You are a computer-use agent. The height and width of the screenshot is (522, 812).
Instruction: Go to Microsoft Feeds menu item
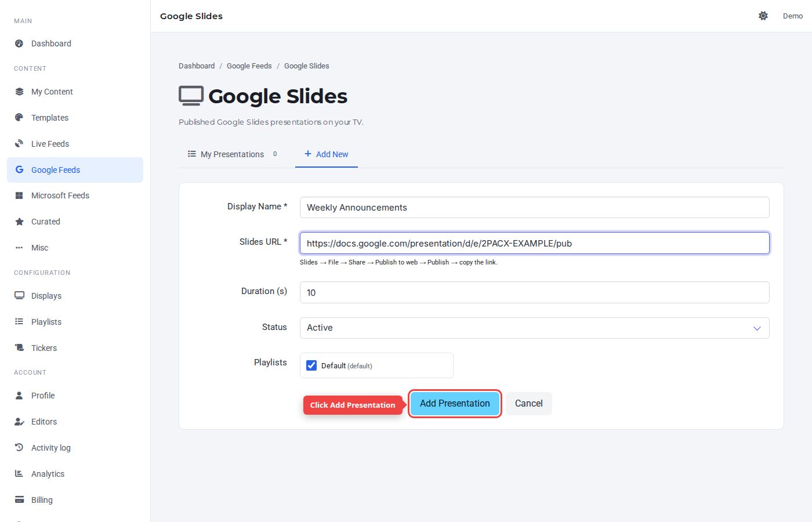point(75,195)
